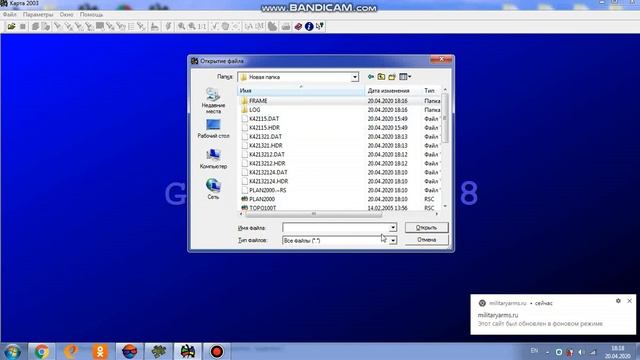The image size is (640, 360).
Task: Select file K42115.DAT
Action: pyautogui.click(x=264, y=119)
